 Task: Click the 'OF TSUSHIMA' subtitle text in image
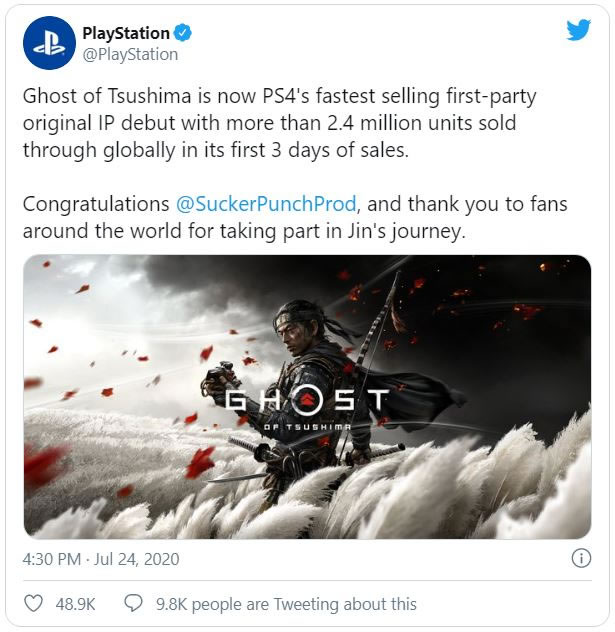[x=307, y=427]
